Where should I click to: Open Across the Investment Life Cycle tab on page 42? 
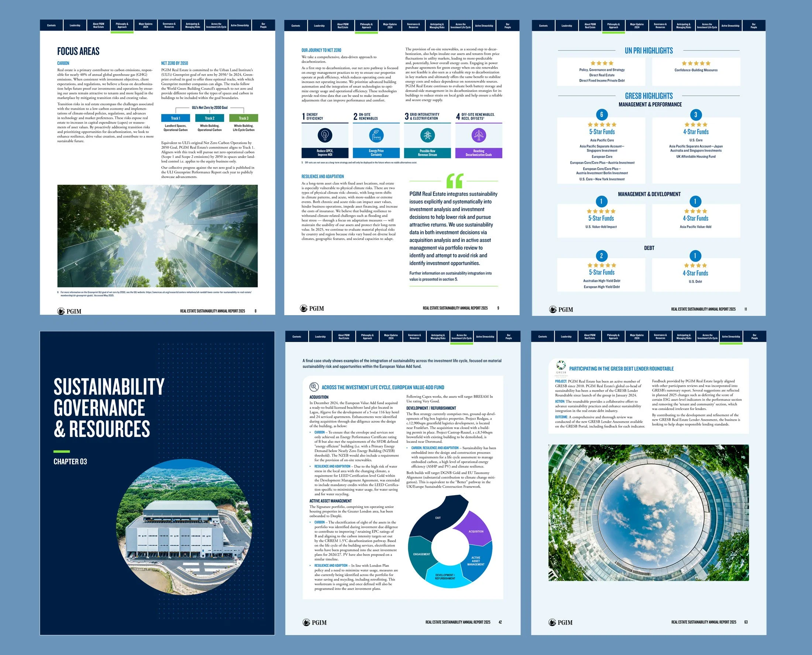461,337
